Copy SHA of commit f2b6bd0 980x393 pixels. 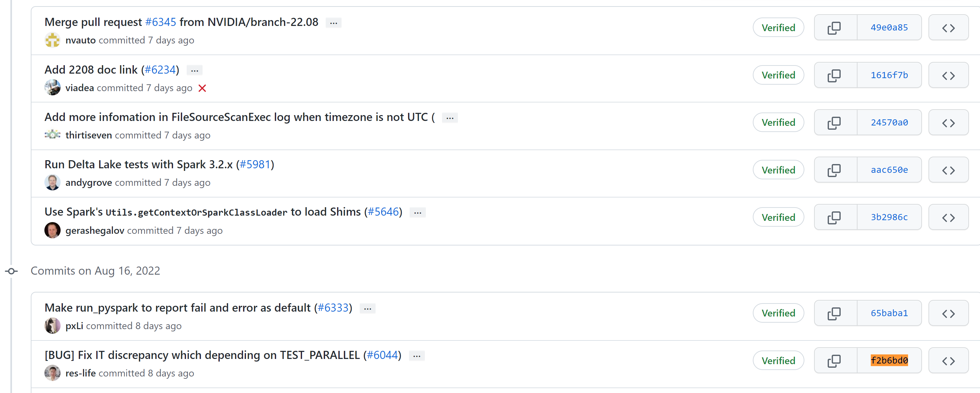coord(835,360)
